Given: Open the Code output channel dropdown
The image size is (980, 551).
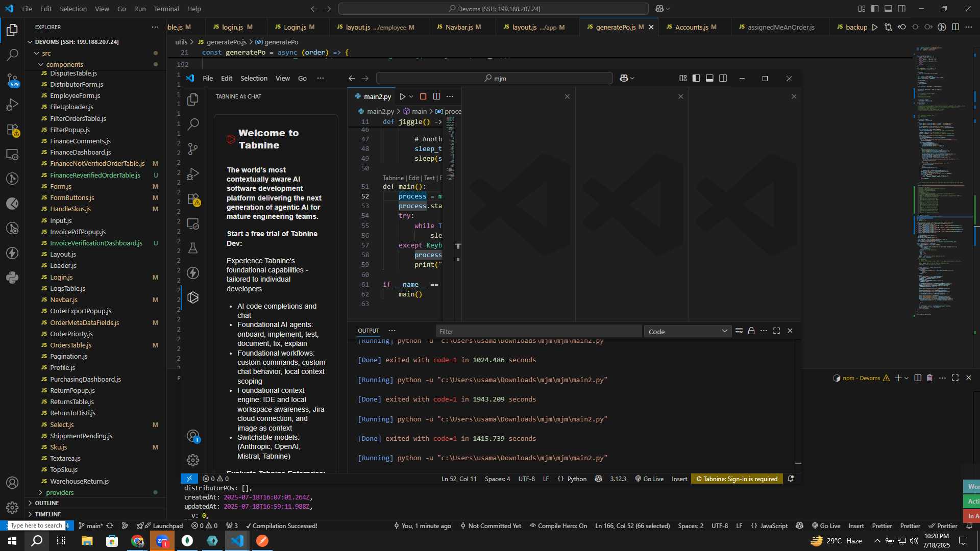Looking at the screenshot, I should tap(688, 332).
